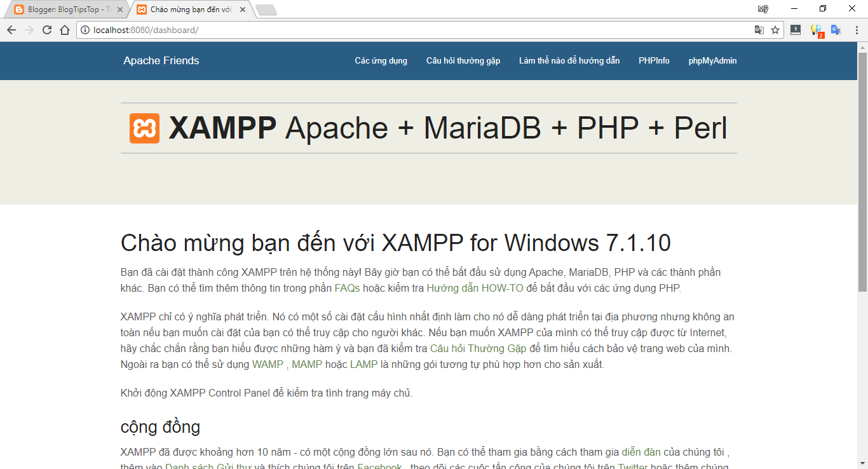
Task: Reload the current page
Action: (47, 30)
